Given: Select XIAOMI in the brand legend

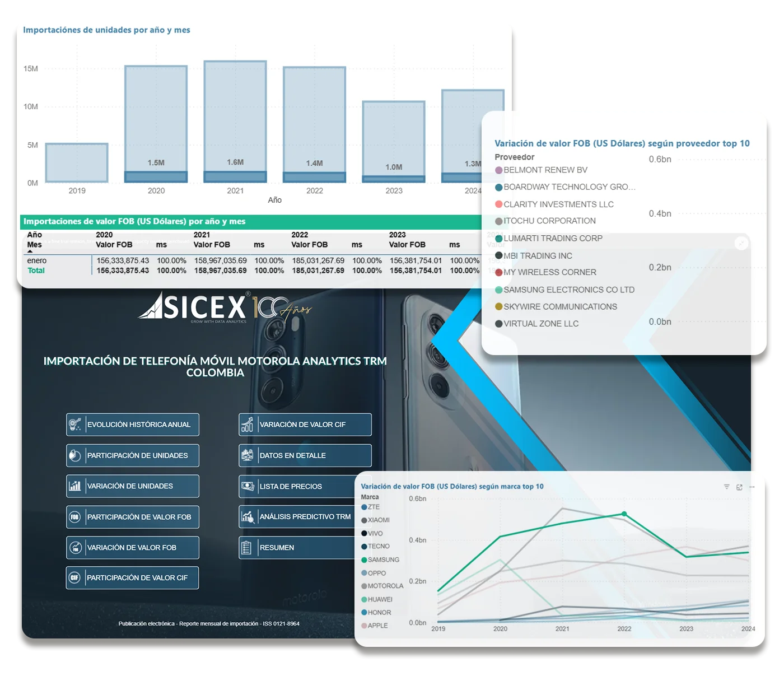Looking at the screenshot, I should tap(376, 520).
